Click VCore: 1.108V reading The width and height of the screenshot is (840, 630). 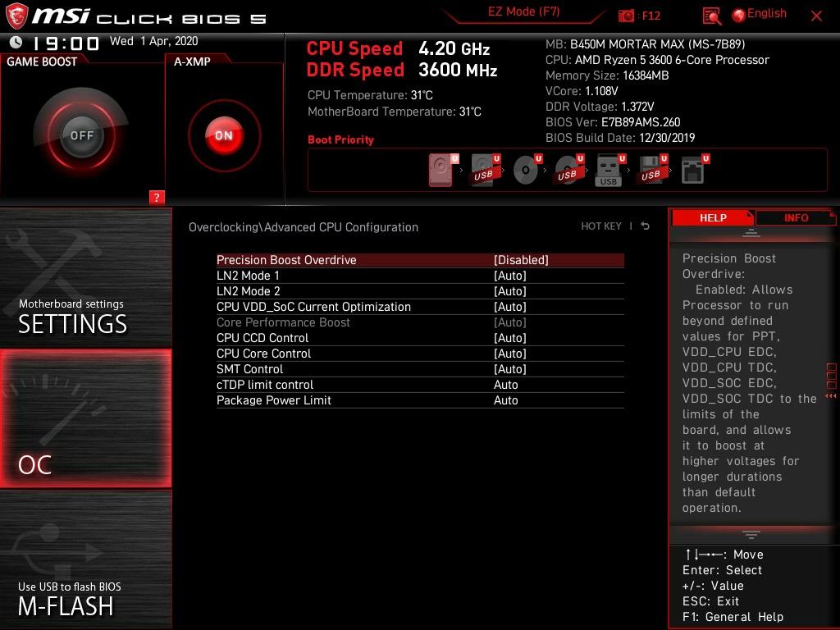(582, 91)
